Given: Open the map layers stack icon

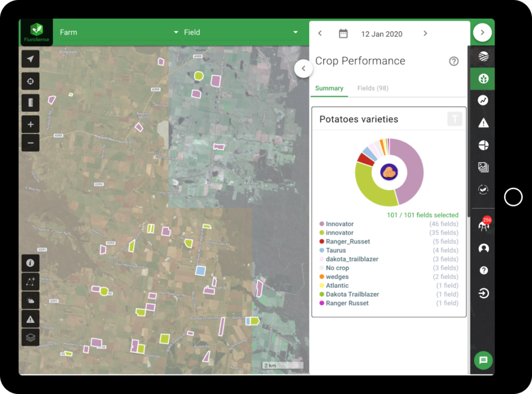Looking at the screenshot, I should 30,337.
